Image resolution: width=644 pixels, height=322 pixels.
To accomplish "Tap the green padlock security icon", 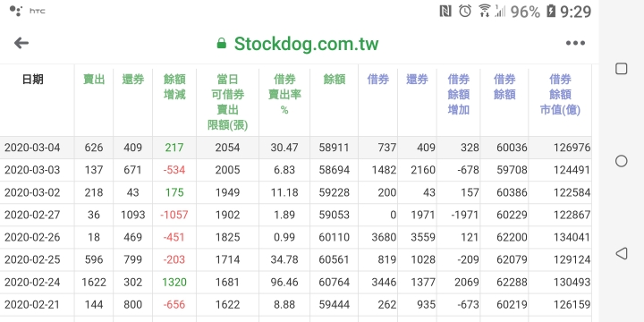I will pyautogui.click(x=222, y=43).
